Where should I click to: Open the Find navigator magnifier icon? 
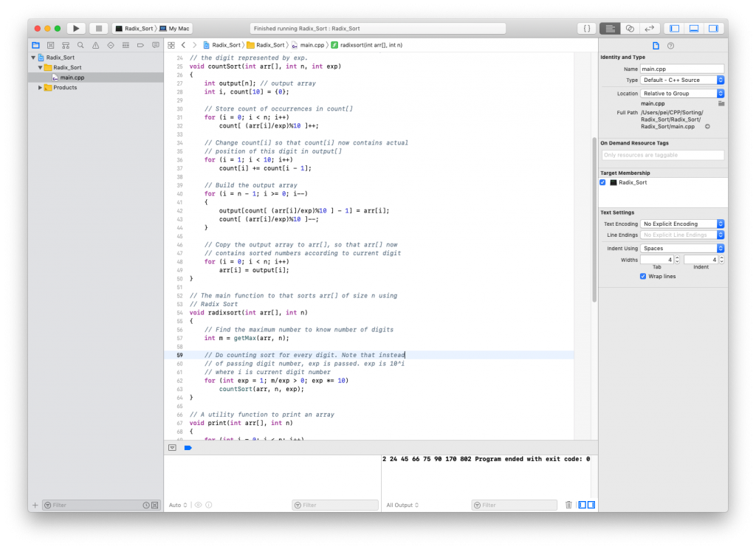click(x=80, y=45)
